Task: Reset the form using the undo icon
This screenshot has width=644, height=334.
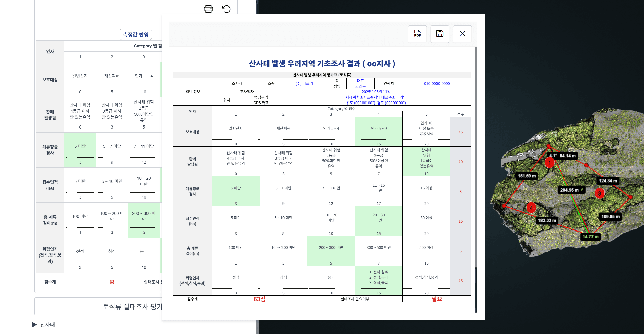Action: click(x=226, y=9)
